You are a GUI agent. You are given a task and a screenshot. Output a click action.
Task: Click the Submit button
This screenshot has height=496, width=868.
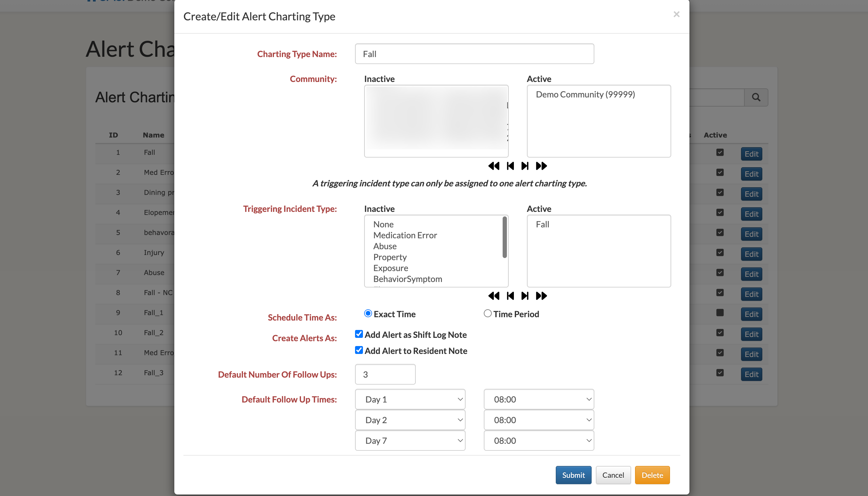[573, 475]
